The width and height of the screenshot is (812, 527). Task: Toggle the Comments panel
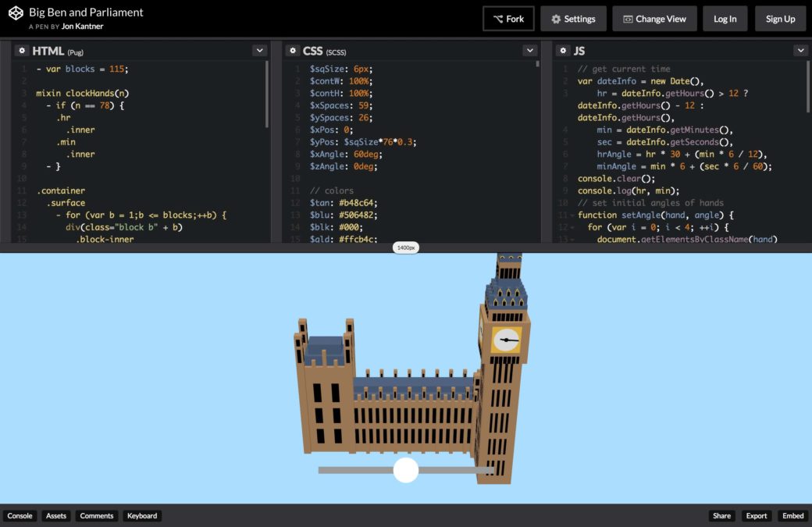click(x=97, y=516)
